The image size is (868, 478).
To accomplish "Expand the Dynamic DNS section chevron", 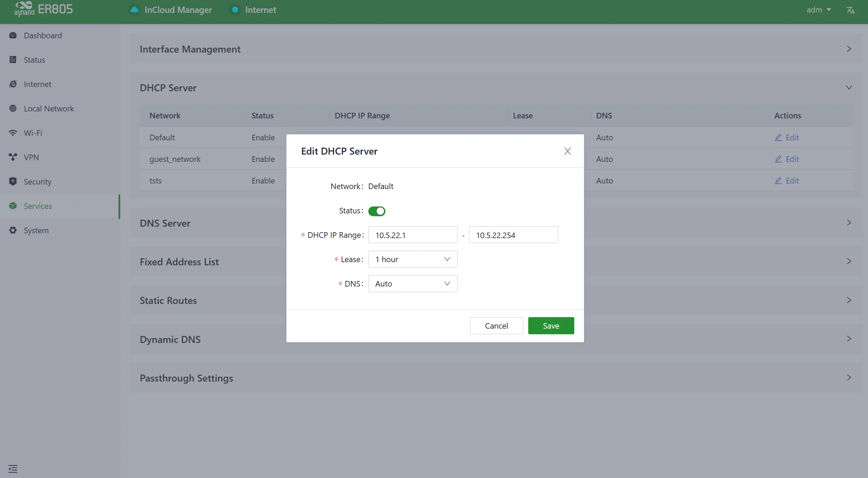I will click(x=849, y=339).
